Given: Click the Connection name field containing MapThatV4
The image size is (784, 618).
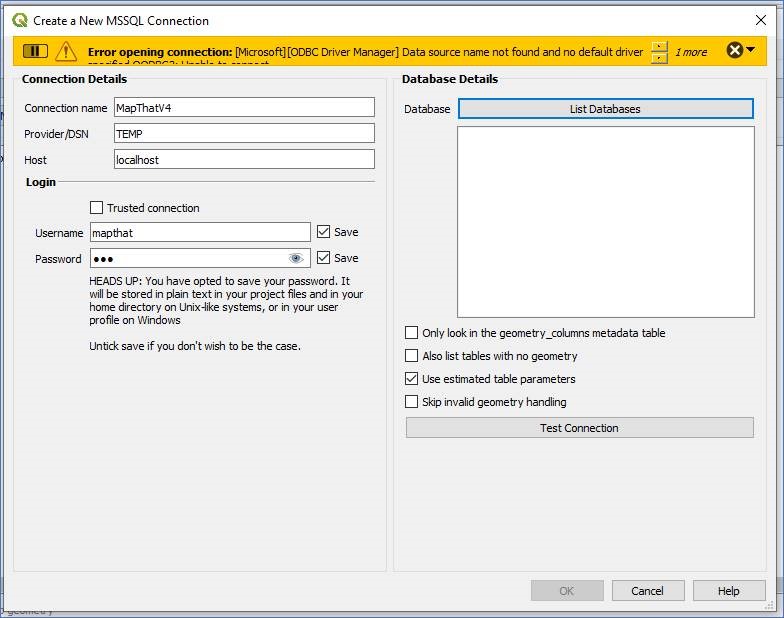Looking at the screenshot, I should [x=244, y=108].
